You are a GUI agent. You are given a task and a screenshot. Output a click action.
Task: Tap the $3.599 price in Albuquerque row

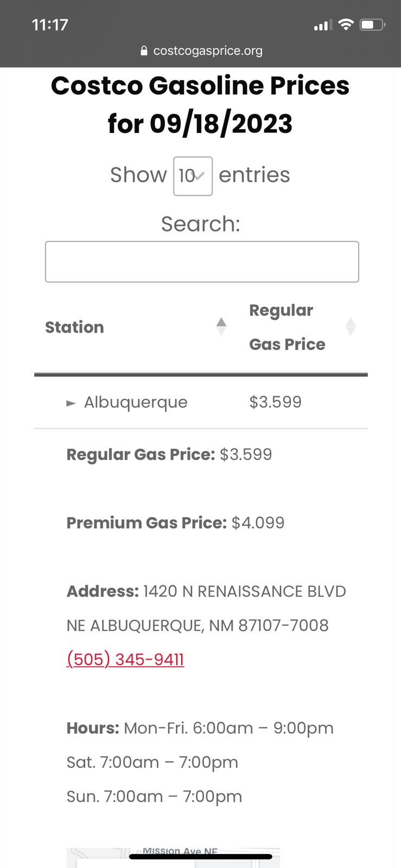click(275, 402)
